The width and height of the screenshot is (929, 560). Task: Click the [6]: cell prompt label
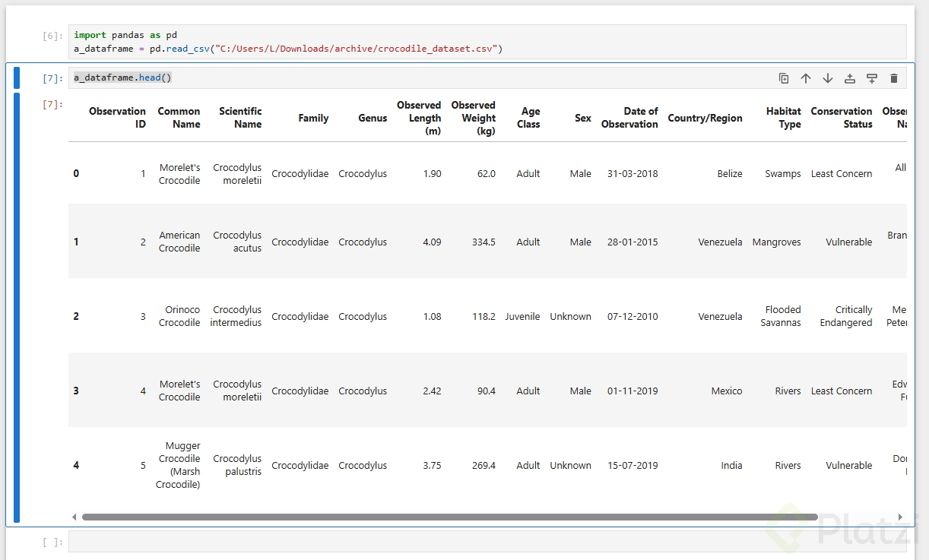(53, 36)
